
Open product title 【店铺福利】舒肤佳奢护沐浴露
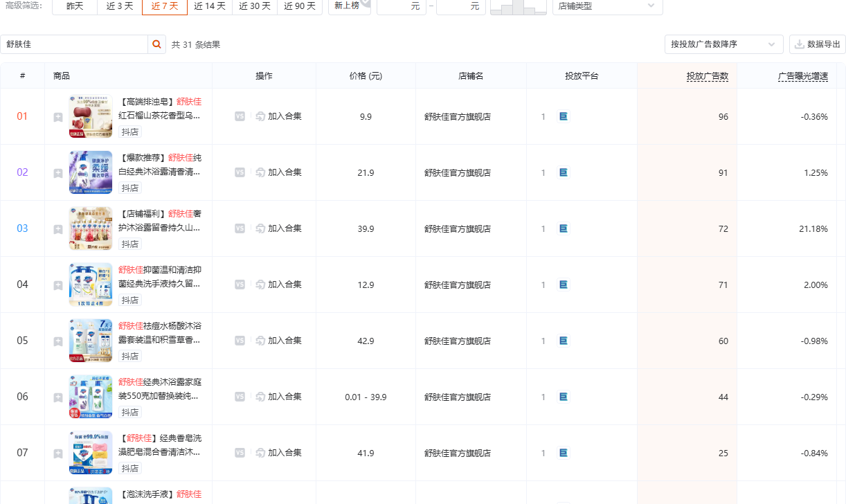coord(161,220)
